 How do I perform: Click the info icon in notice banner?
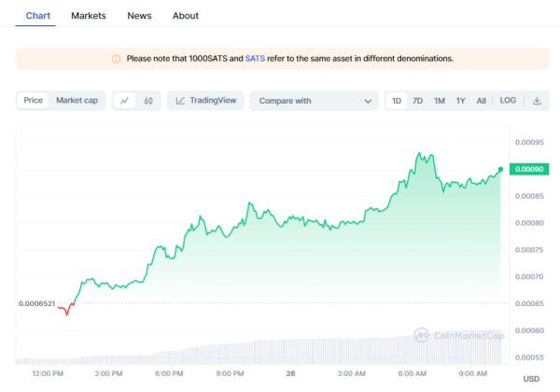116,59
